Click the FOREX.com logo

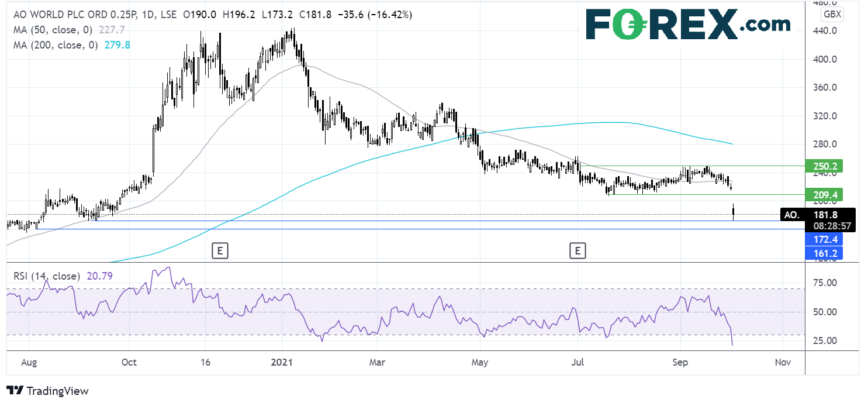pyautogui.click(x=687, y=24)
